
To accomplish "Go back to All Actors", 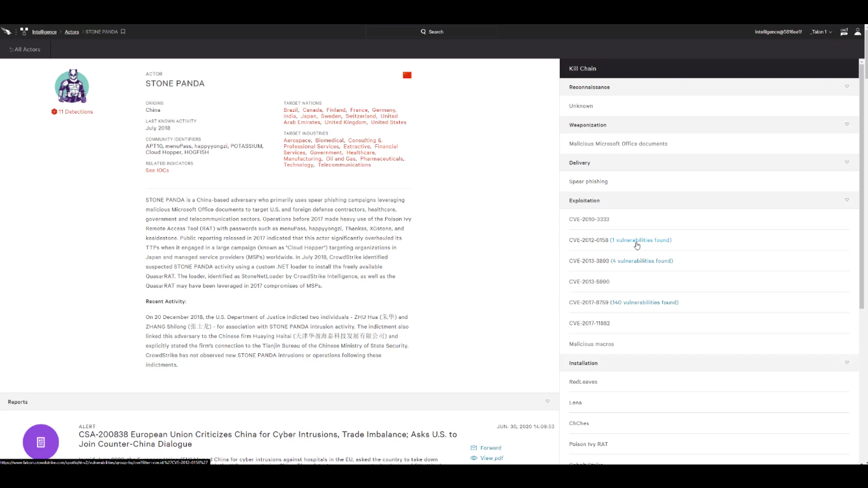I will [25, 50].
